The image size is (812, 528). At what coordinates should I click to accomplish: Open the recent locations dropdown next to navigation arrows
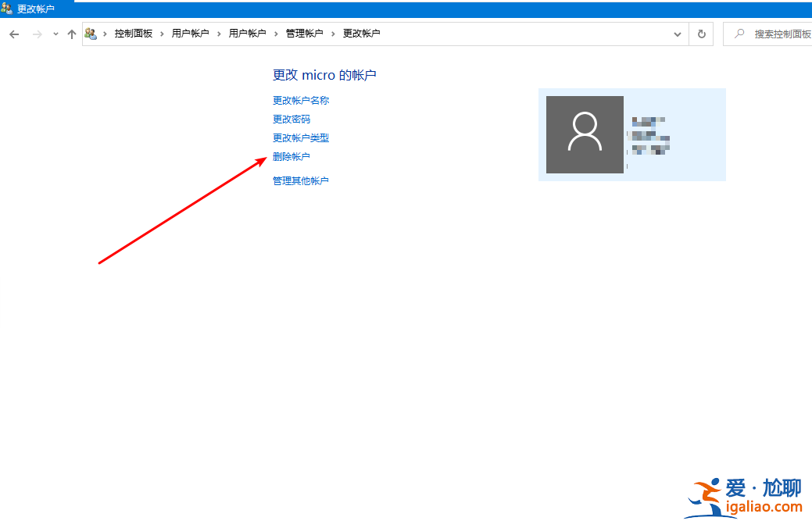point(54,34)
